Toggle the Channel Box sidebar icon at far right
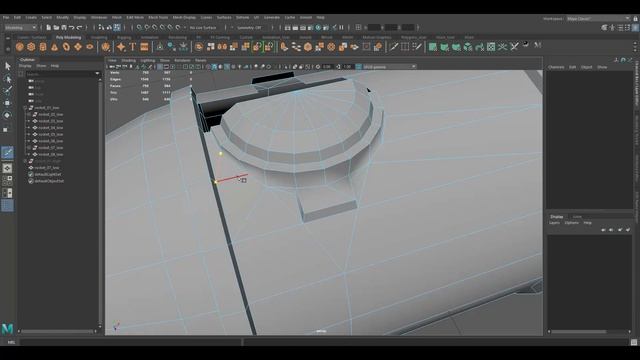The height and width of the screenshot is (360, 640). pyautogui.click(x=636, y=27)
